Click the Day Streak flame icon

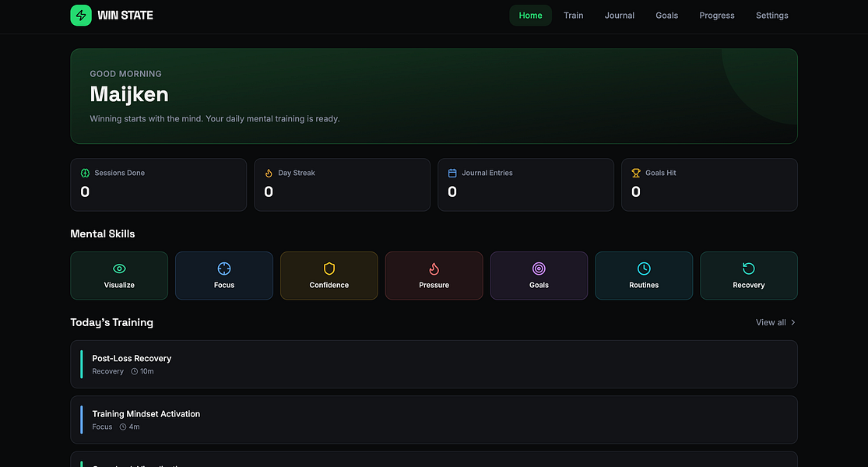[269, 174]
